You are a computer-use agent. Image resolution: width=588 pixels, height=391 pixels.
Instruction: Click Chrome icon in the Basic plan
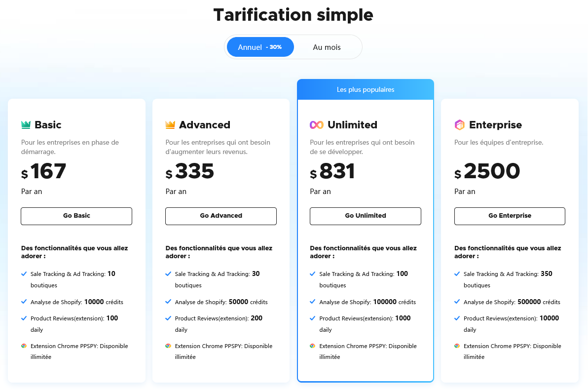pos(24,346)
